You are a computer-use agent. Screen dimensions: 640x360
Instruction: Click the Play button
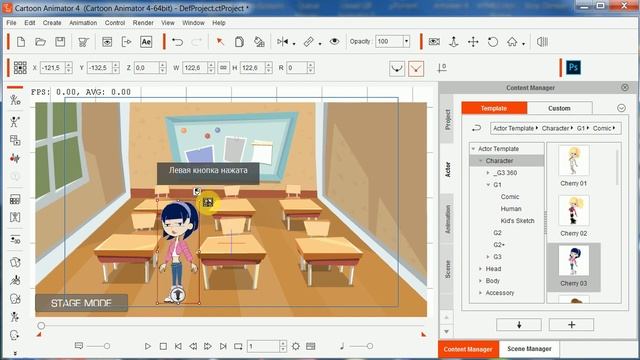148,346
